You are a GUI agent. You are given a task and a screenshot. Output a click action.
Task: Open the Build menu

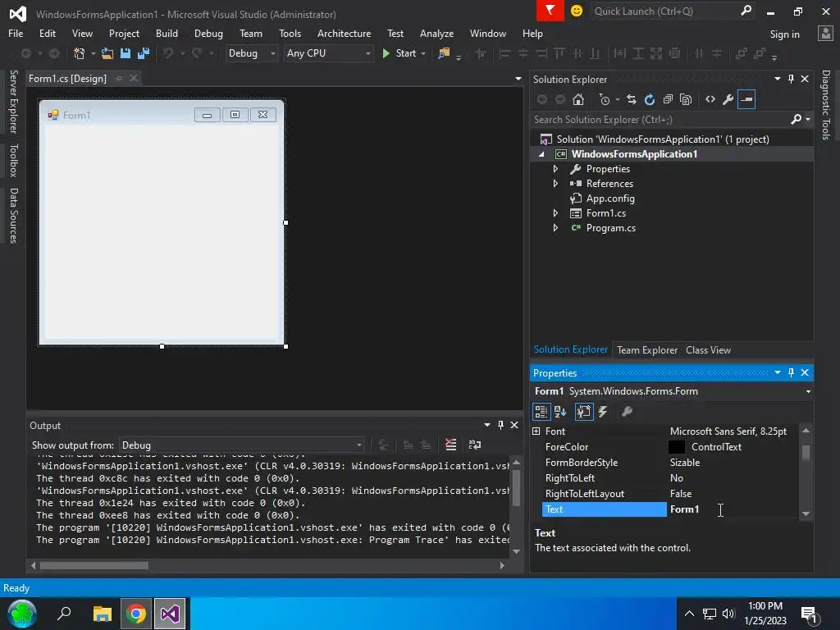[167, 33]
